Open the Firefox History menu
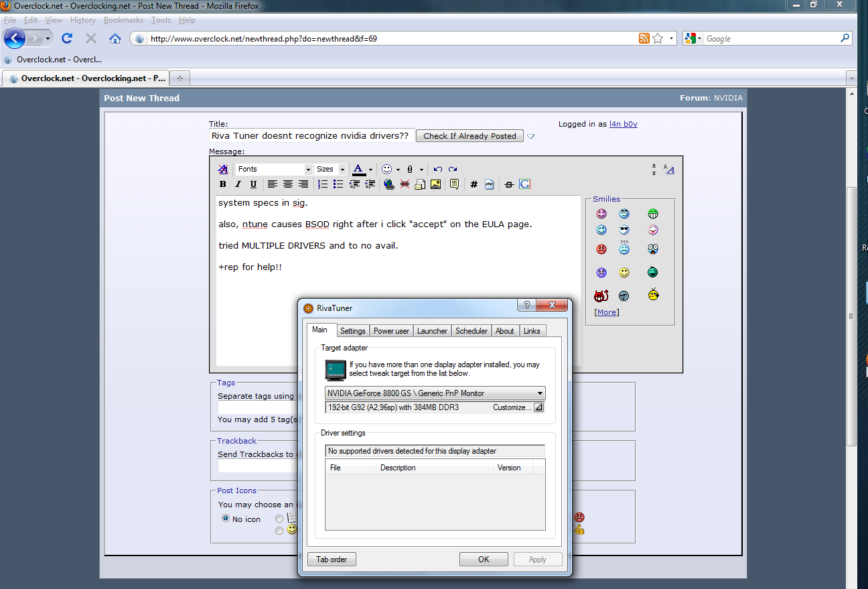 [83, 20]
